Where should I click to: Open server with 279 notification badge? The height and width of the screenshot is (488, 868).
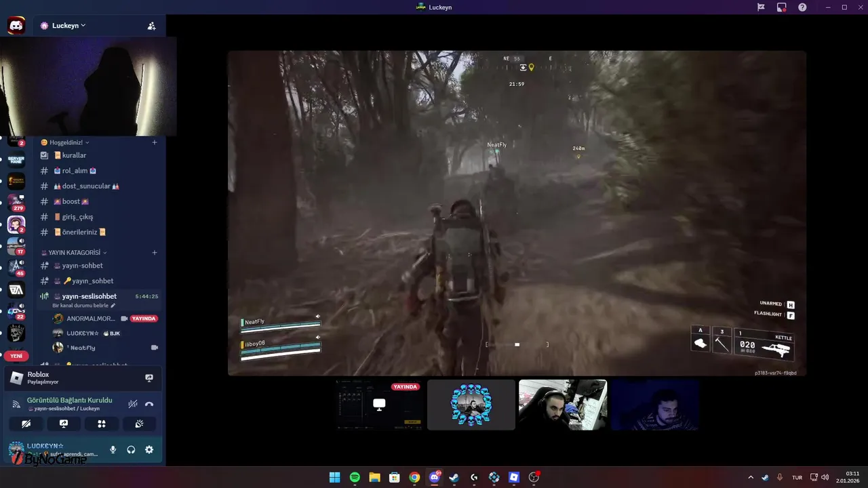click(x=16, y=202)
